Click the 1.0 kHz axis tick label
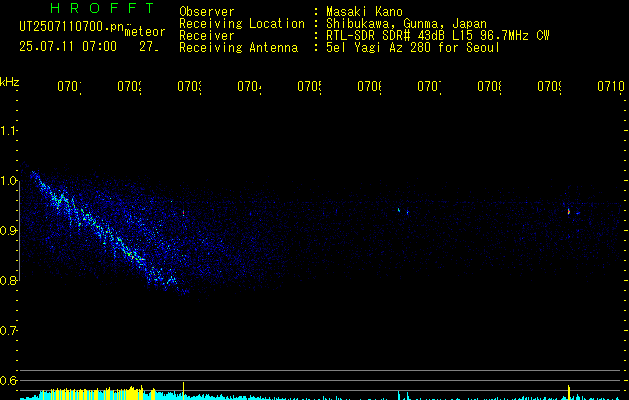629x400 pixels. tap(8, 181)
